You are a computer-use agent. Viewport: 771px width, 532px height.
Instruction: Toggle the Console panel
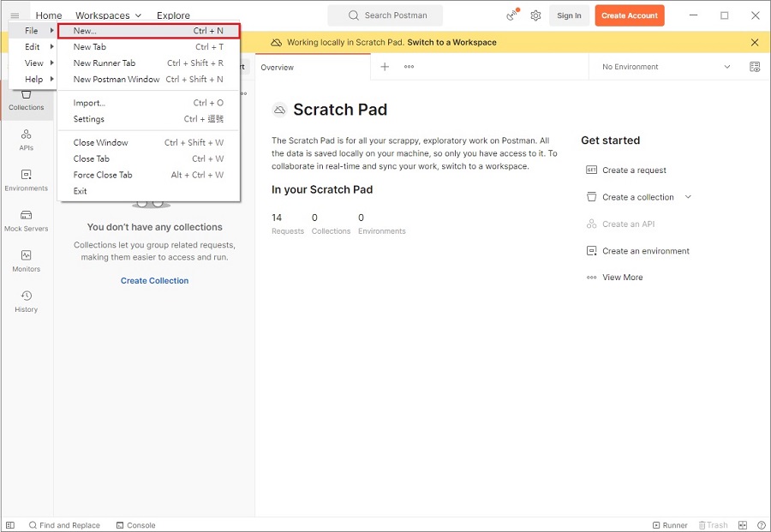(x=135, y=525)
